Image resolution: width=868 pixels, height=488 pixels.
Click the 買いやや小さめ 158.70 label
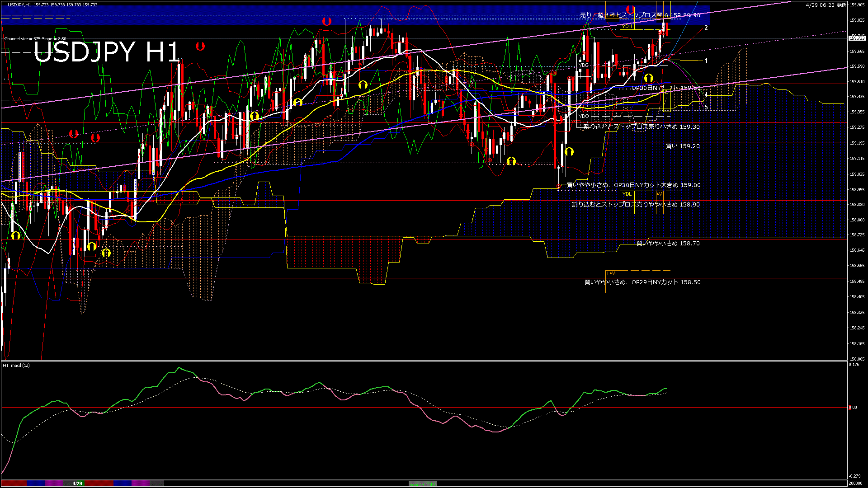[x=668, y=243]
